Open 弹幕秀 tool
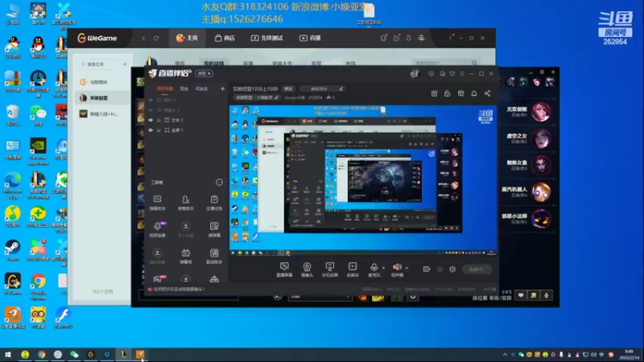Image resolution: width=644 pixels, height=362 pixels. coord(186,256)
